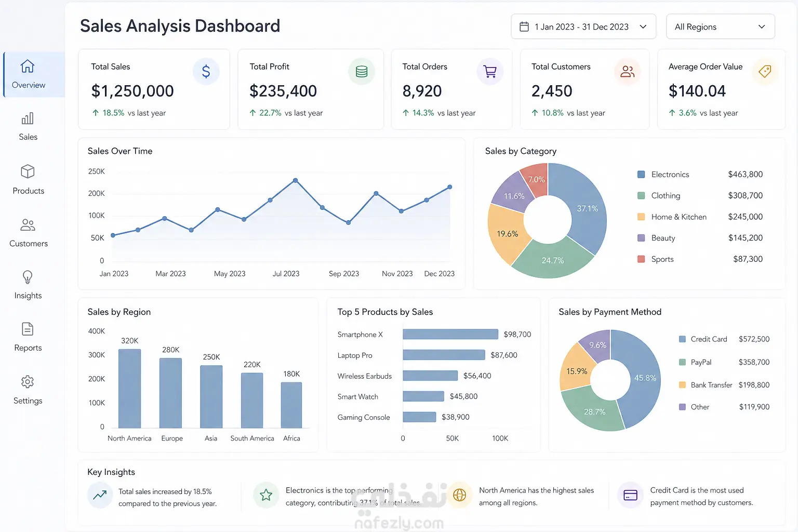798x532 pixels.
Task: Click the Bank Transfer legend color swatch
Action: 682,385
